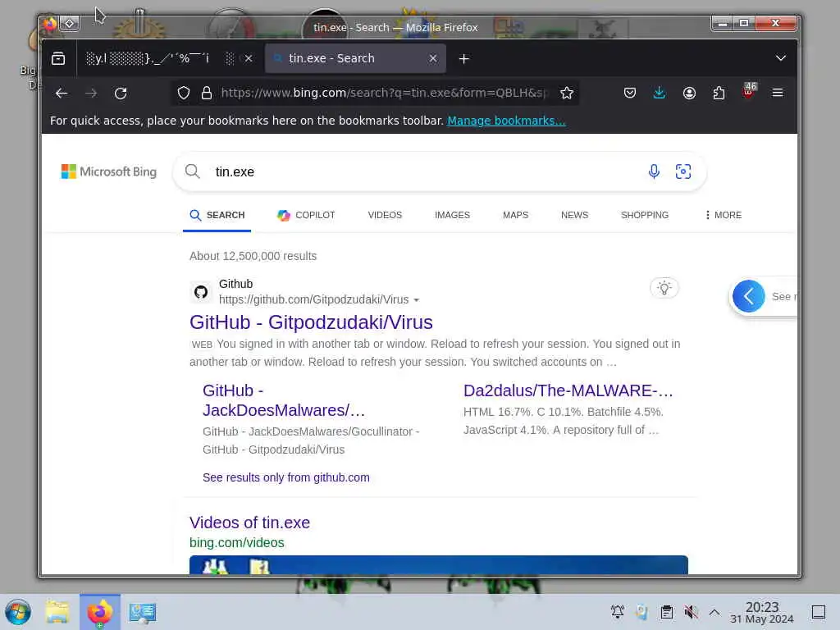Click the Firefox back arrow button
The height and width of the screenshot is (630, 840).
coord(62,94)
